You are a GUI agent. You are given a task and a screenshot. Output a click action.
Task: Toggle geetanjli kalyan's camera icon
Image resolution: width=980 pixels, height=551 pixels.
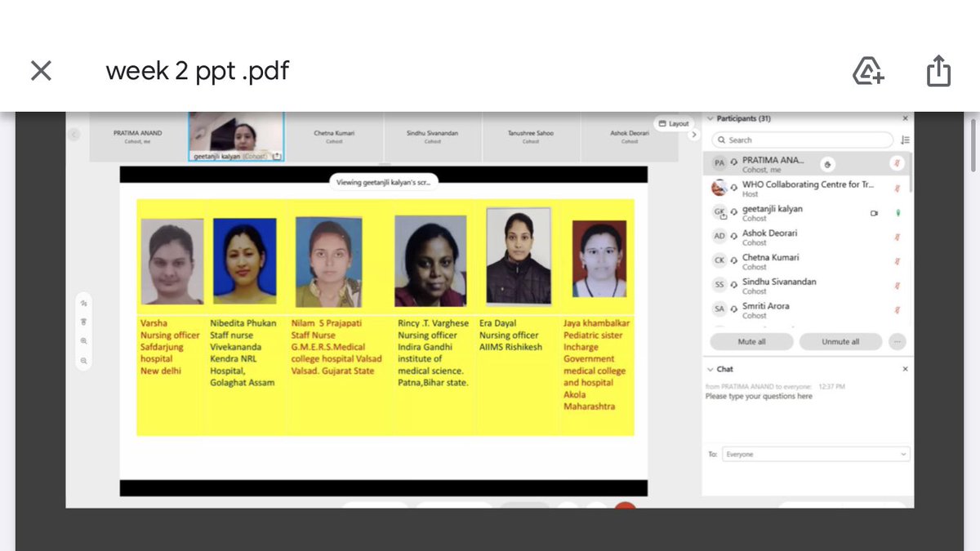click(874, 212)
